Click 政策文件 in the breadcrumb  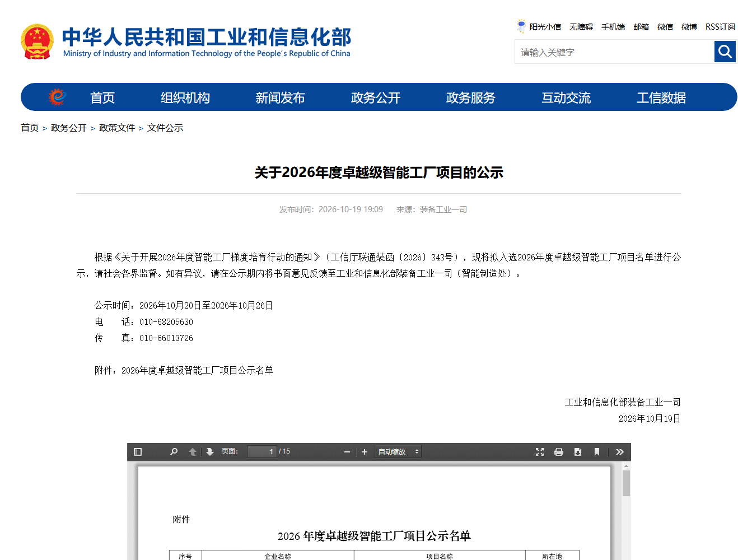tap(117, 128)
